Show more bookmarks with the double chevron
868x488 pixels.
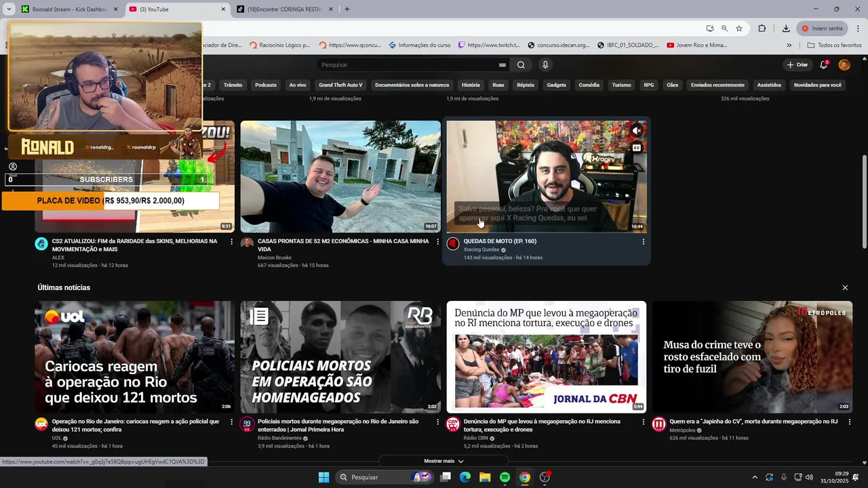click(789, 45)
